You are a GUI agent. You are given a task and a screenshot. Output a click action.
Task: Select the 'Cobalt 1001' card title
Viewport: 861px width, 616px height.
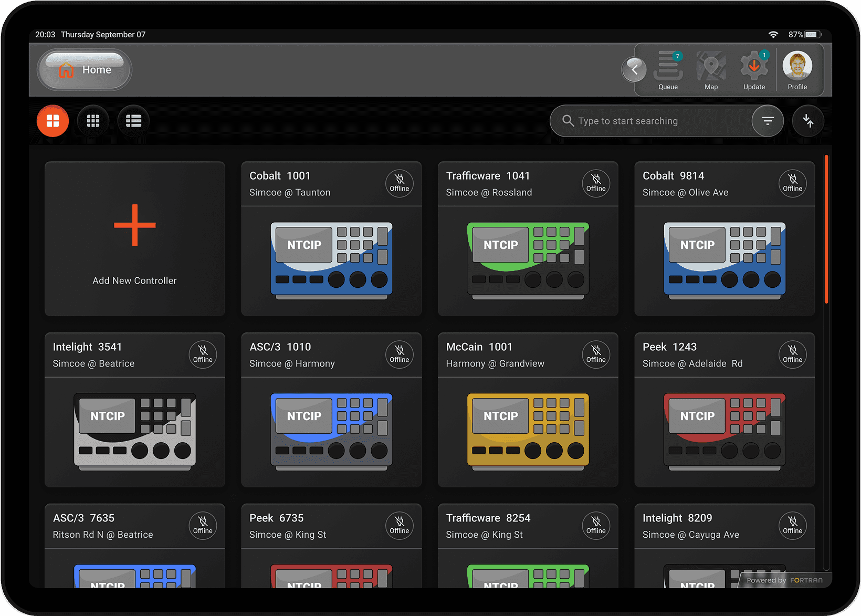pos(280,176)
